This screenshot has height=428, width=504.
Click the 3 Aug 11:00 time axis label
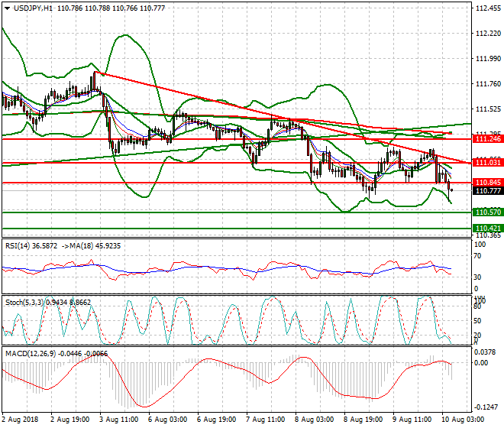[119, 420]
